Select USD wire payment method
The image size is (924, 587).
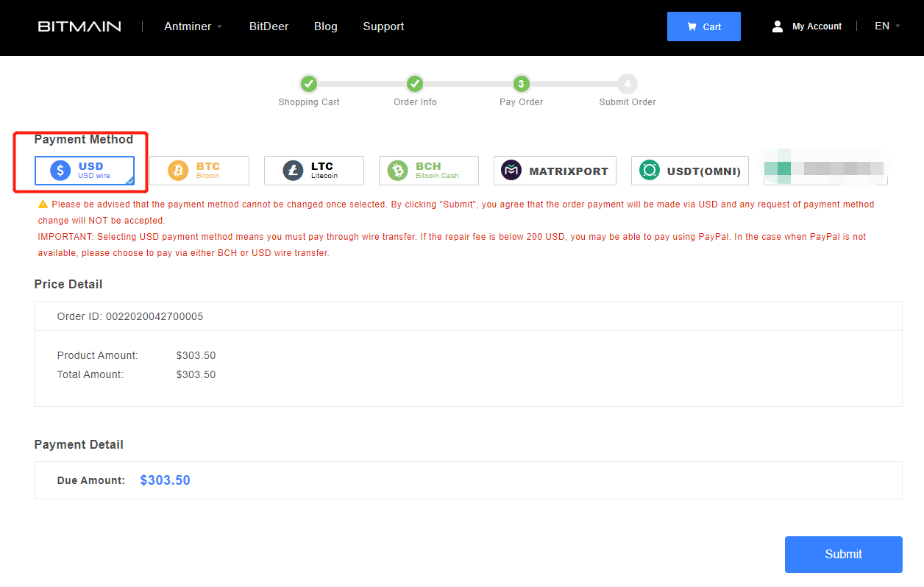click(x=85, y=171)
